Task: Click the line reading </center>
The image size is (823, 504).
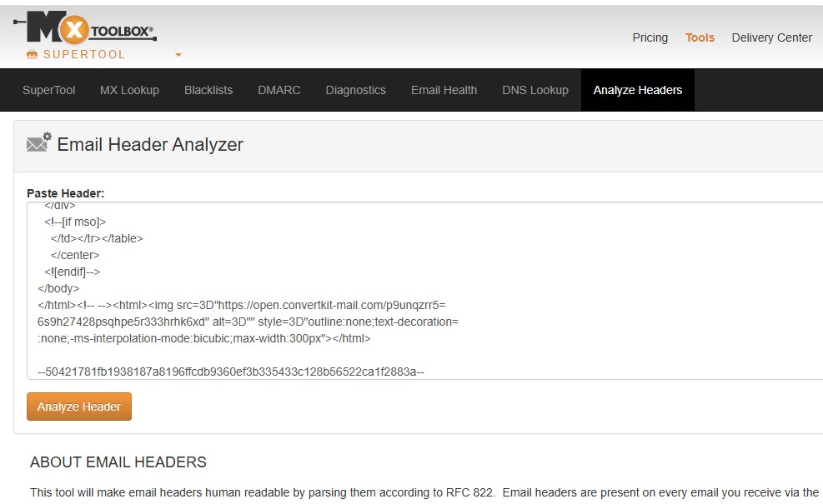Action: [x=75, y=256]
